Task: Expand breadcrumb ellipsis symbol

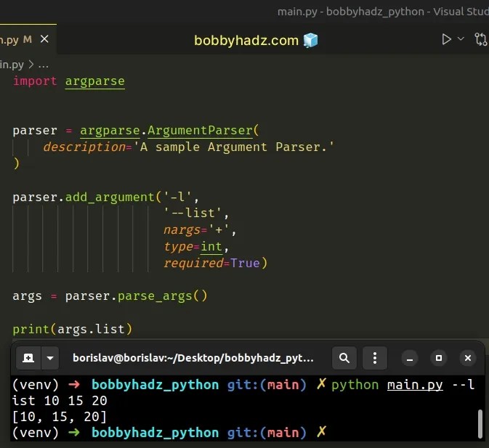Action: 43,65
